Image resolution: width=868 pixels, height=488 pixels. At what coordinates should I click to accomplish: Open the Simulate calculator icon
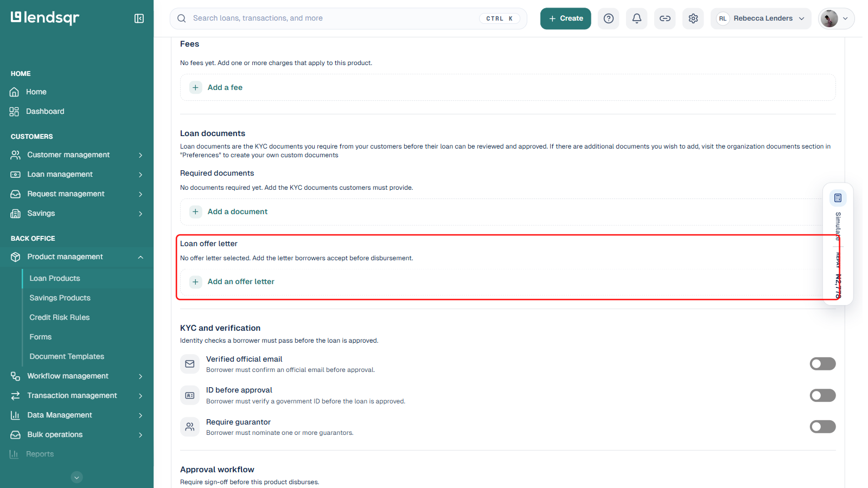pos(838,198)
